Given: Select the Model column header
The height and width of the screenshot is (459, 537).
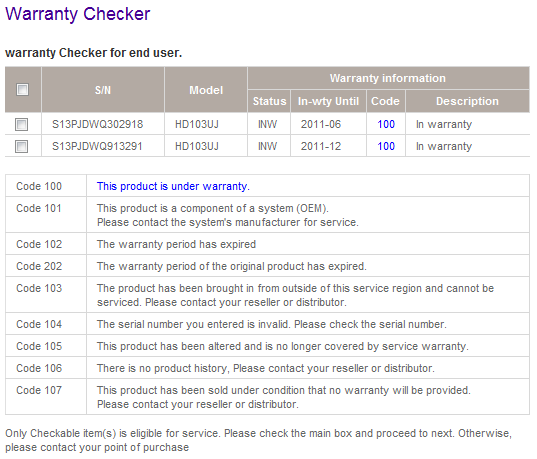Looking at the screenshot, I should pyautogui.click(x=206, y=90).
